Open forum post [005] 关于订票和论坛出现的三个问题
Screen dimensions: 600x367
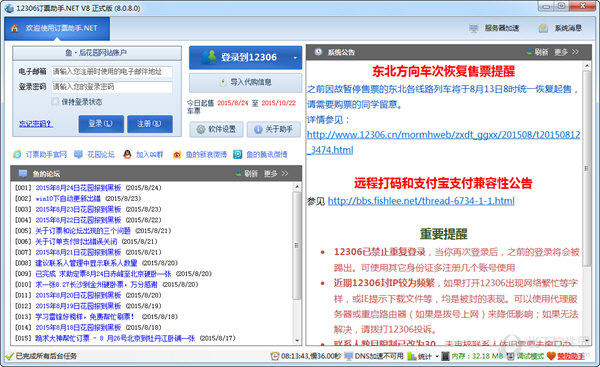(x=83, y=230)
